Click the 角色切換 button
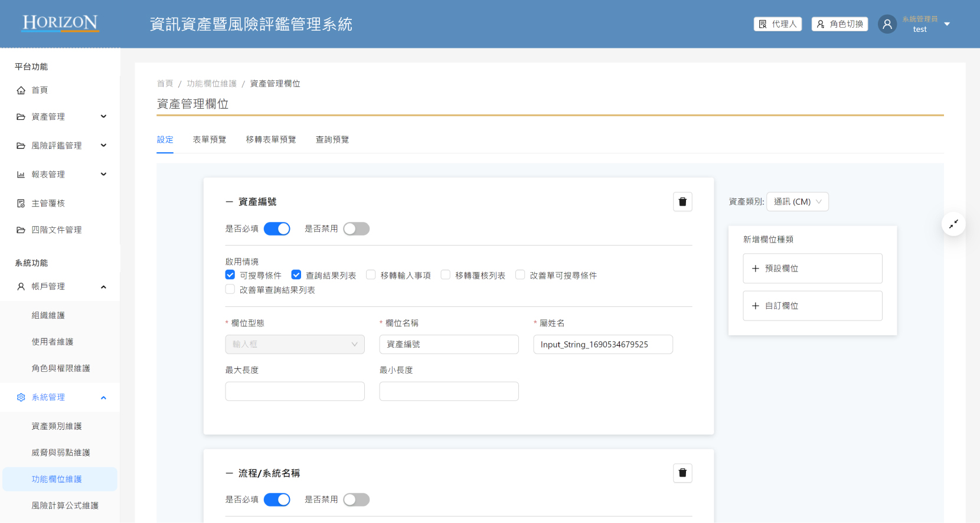The width and height of the screenshot is (980, 523). pyautogui.click(x=839, y=24)
